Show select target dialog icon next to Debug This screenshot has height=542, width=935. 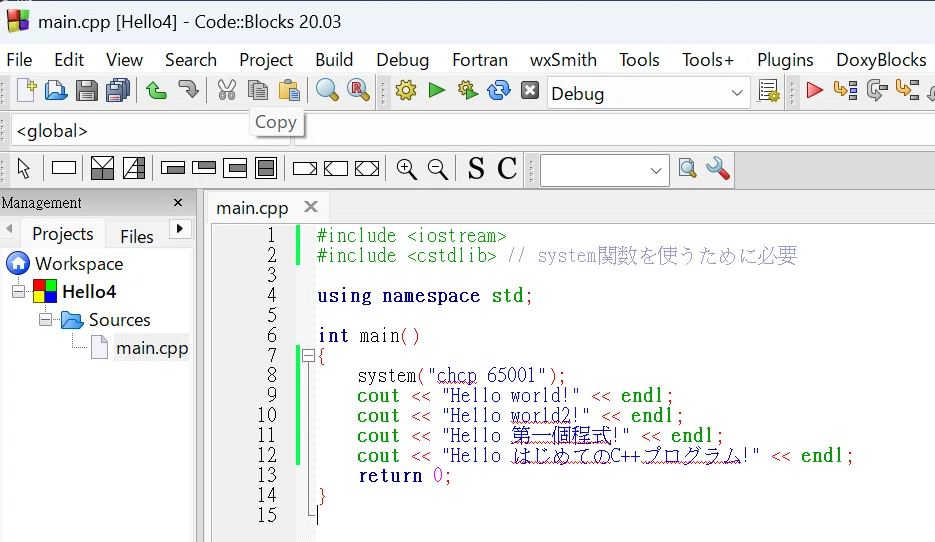(x=769, y=92)
